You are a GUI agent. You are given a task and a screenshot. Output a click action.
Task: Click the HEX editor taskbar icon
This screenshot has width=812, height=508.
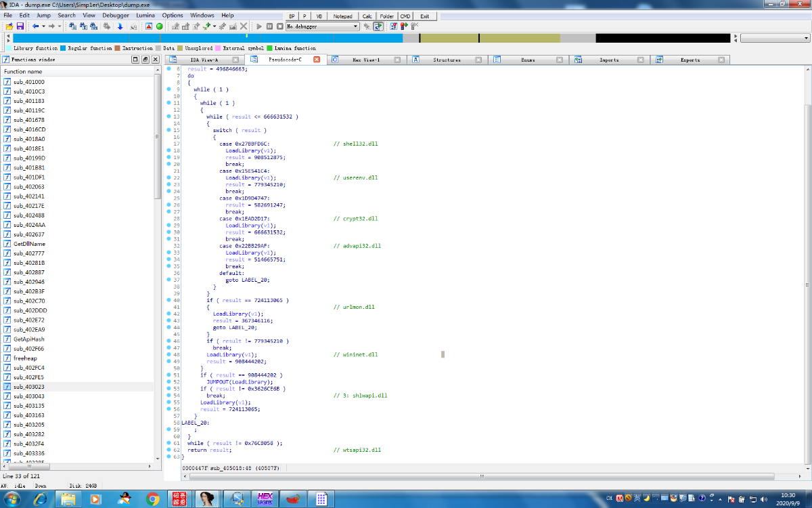click(265, 499)
